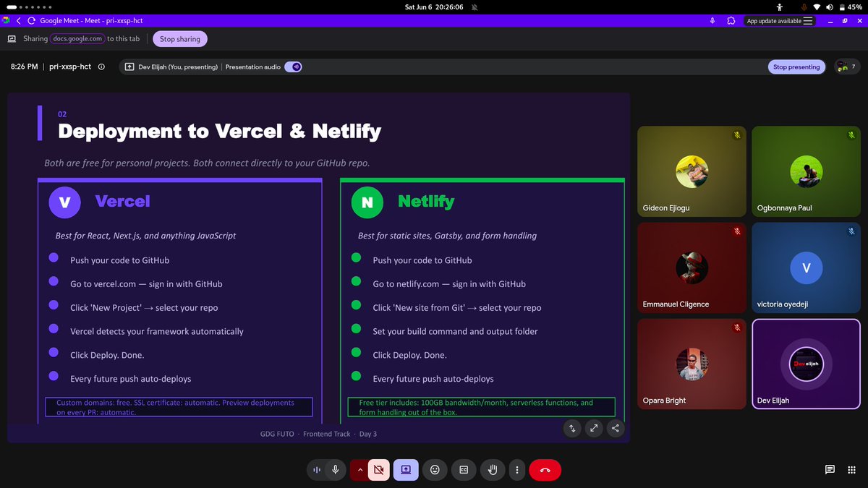This screenshot has height=488, width=868.
Task: Open the activities grid menu
Action: click(851, 470)
